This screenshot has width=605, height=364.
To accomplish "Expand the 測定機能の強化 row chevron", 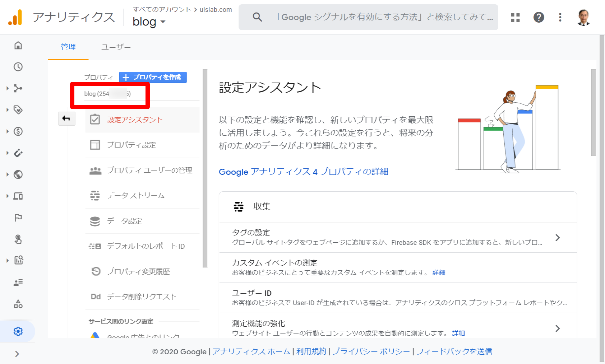I will pyautogui.click(x=558, y=328).
